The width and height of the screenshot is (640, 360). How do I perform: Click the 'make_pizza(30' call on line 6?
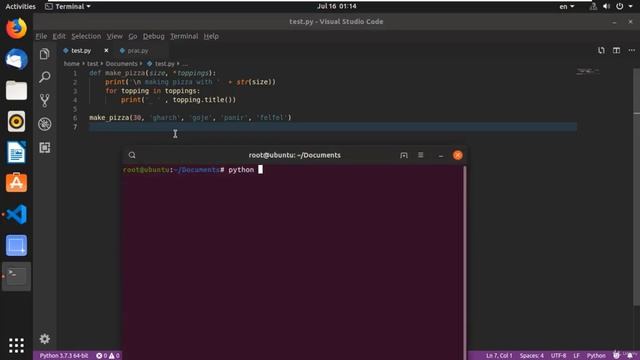pos(116,118)
